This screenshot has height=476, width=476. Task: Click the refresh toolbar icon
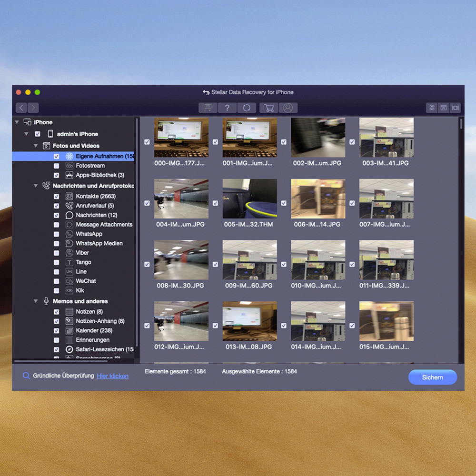247,108
